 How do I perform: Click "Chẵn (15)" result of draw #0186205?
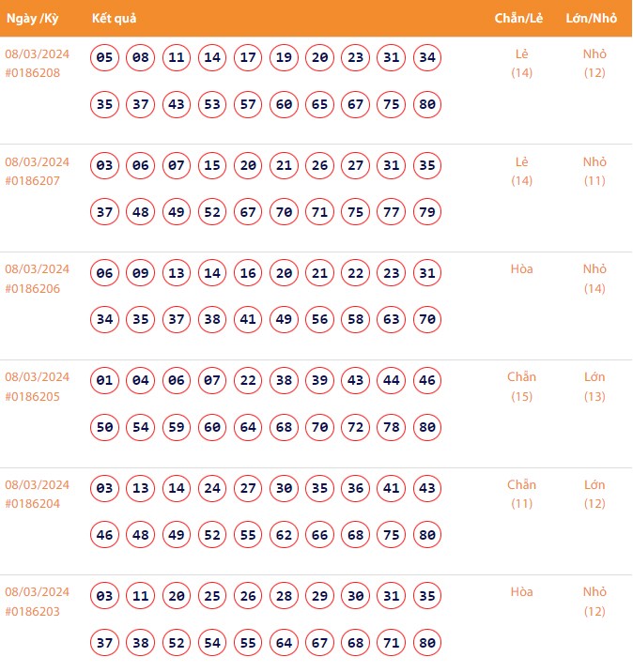pyautogui.click(x=521, y=387)
